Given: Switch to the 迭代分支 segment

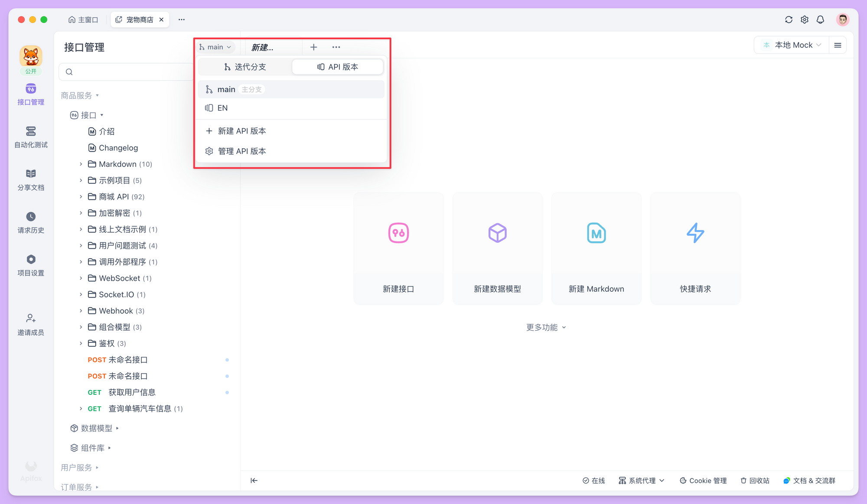Looking at the screenshot, I should coord(245,67).
